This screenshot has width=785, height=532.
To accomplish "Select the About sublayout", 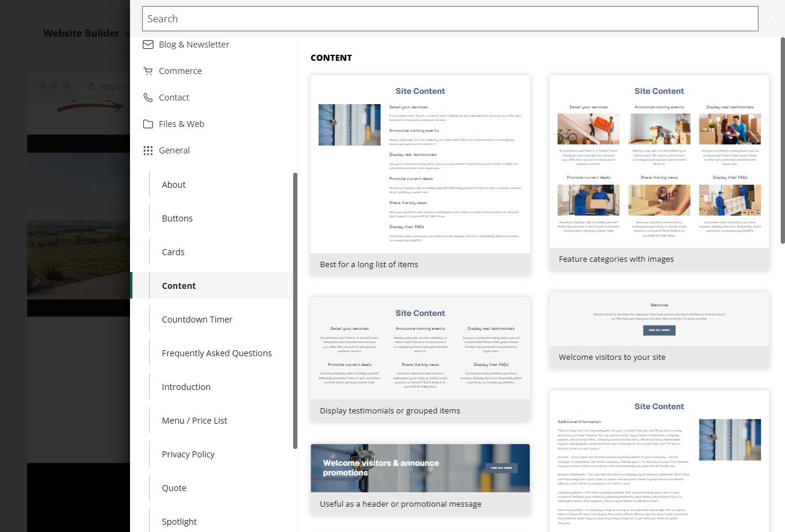I will pyautogui.click(x=173, y=185).
